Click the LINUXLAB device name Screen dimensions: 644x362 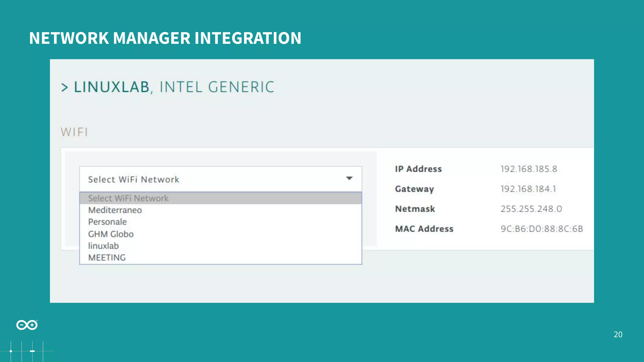[112, 87]
